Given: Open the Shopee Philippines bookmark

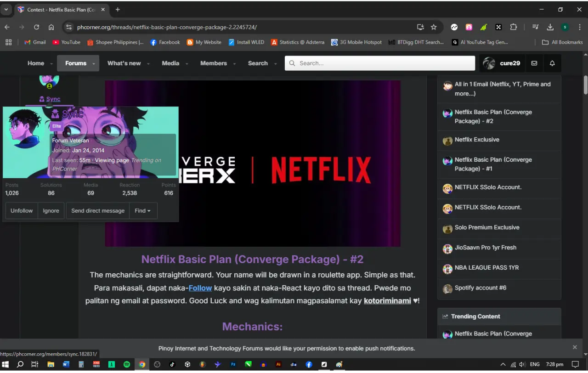Looking at the screenshot, I should point(115,42).
